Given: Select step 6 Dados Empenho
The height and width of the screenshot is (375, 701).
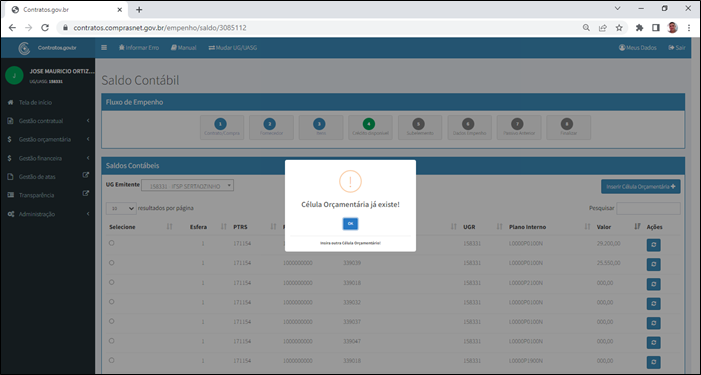Looking at the screenshot, I should tap(469, 127).
